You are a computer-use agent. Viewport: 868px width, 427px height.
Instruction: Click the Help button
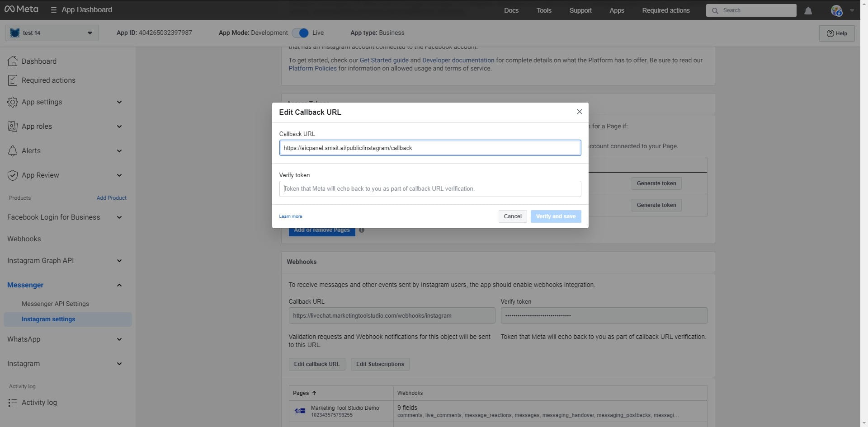click(836, 33)
